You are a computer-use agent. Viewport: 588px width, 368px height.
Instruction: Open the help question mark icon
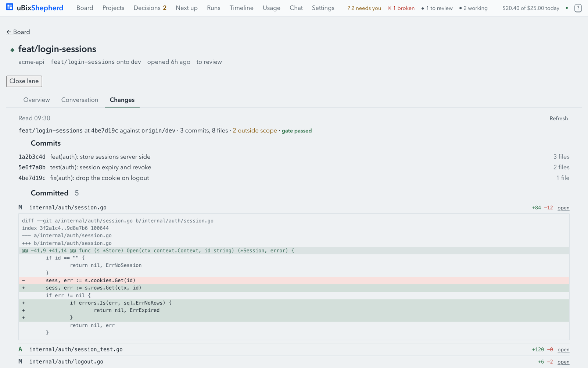578,8
